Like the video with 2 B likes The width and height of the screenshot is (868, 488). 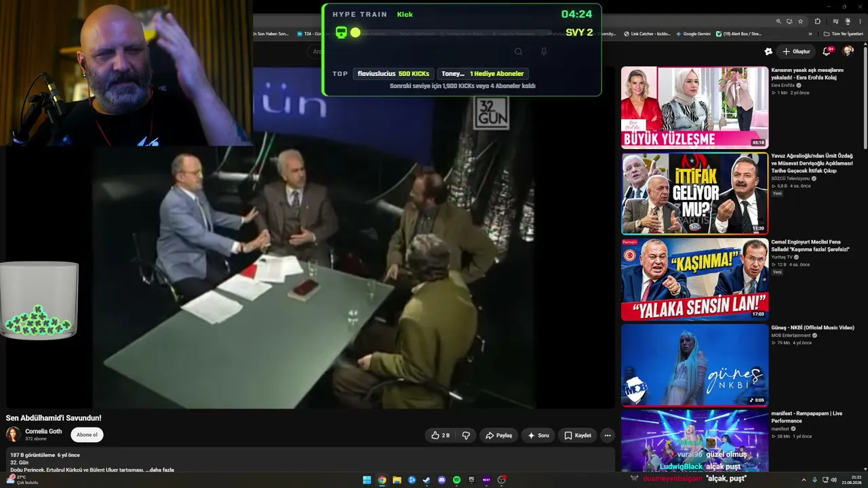(x=440, y=435)
